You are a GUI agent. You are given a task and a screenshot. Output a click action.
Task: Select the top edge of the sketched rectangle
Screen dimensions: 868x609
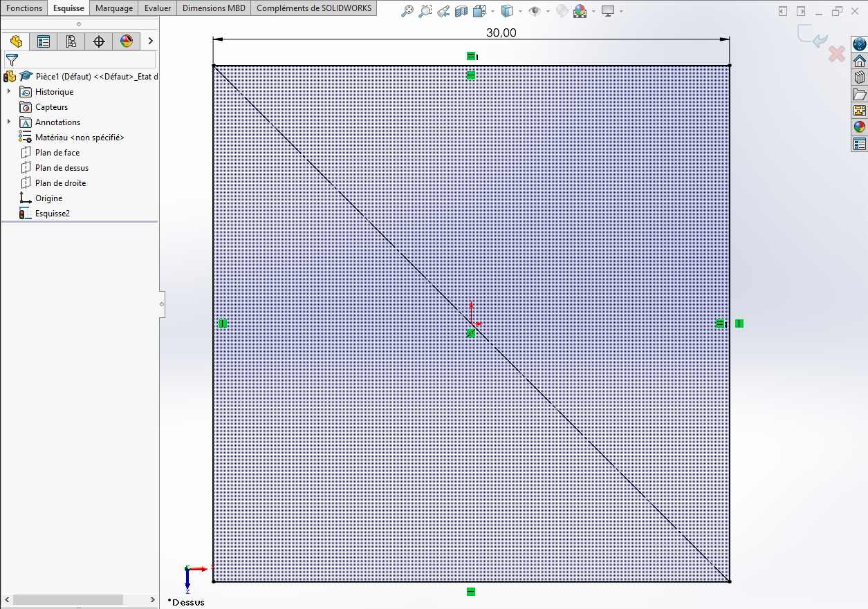click(471, 66)
